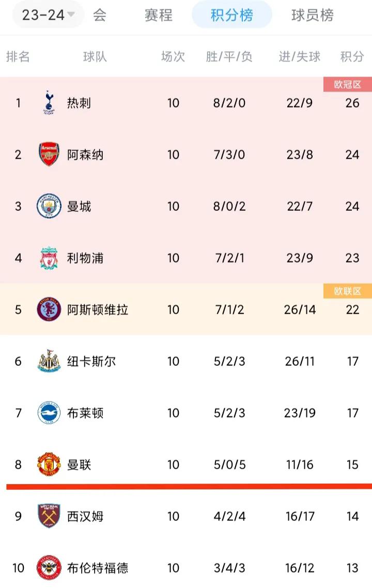Open the 球员榜 tab

point(313,15)
